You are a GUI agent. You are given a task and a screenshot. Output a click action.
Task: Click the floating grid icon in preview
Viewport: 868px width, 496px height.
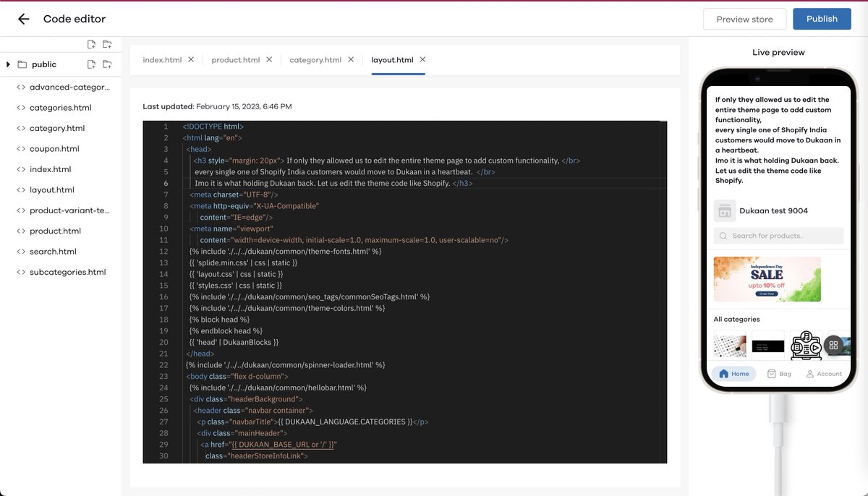point(833,345)
